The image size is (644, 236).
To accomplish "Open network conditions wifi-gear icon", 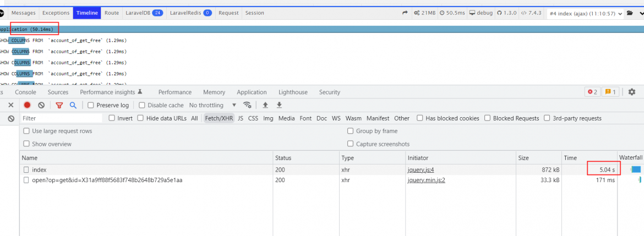I will click(247, 105).
